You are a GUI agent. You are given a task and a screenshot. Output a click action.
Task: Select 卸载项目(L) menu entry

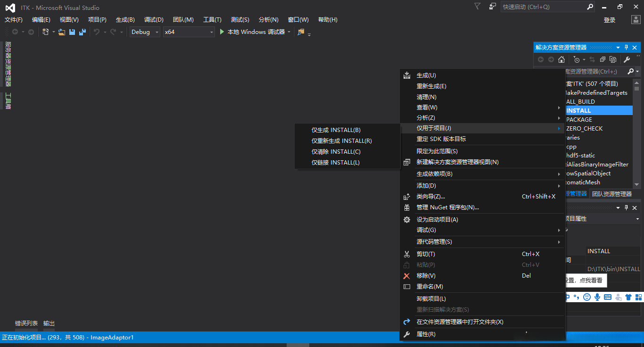tap(482, 299)
